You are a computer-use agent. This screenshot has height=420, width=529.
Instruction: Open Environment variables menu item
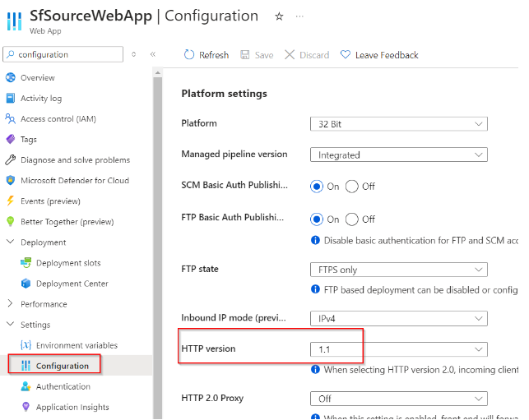(x=69, y=345)
